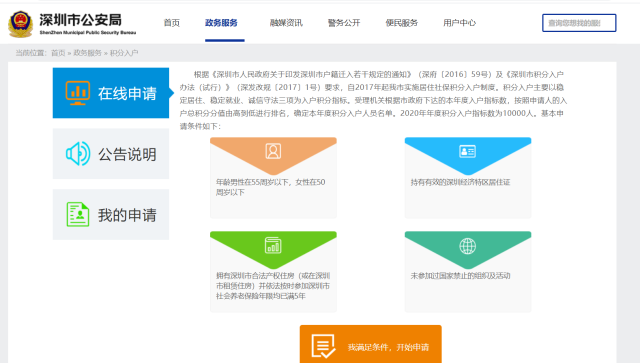Image resolution: width=640 pixels, height=363 pixels.
Task: Click the orange chart monitor icon
Action: coord(78,93)
